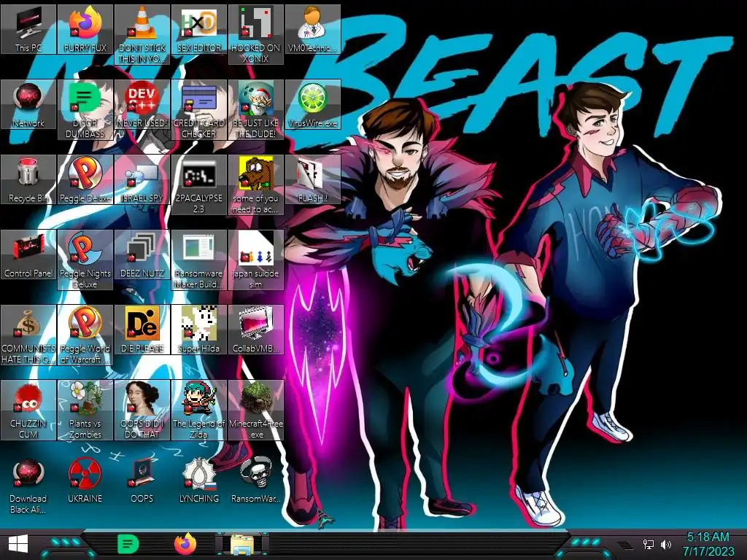Open the FLASH ! shortcut
Image resolution: width=747 pixels, height=560 pixels.
click(312, 179)
